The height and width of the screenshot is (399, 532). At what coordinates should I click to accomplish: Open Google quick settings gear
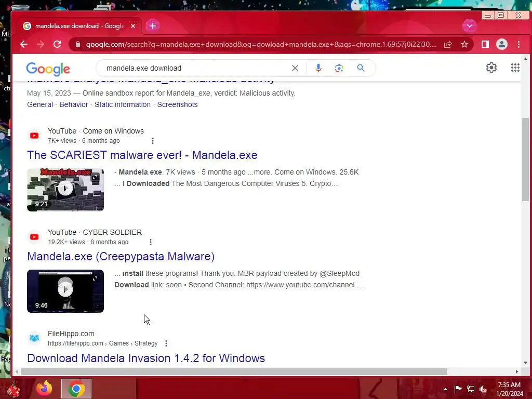tap(491, 68)
